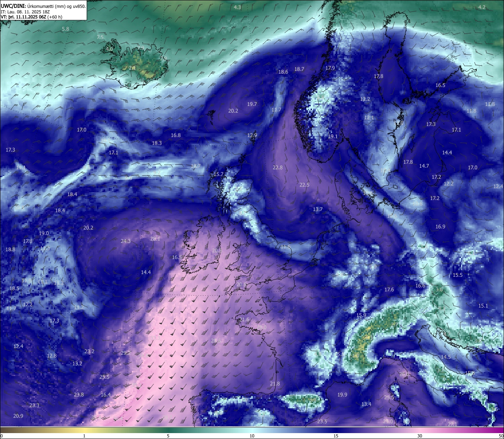504x439 pixels.
Task: Click the 15.5 value on the right side
Action: tap(458, 275)
